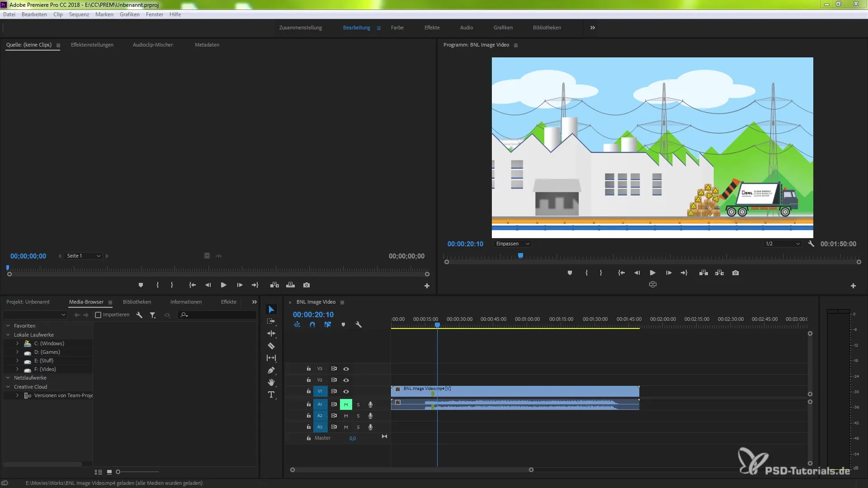Select the Slip tool

tap(271, 358)
